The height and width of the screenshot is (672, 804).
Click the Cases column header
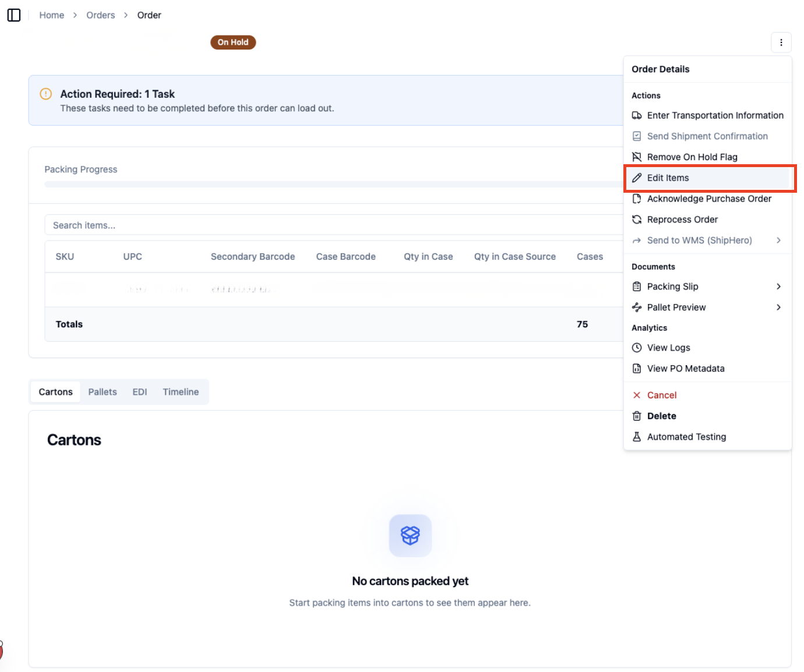click(590, 257)
